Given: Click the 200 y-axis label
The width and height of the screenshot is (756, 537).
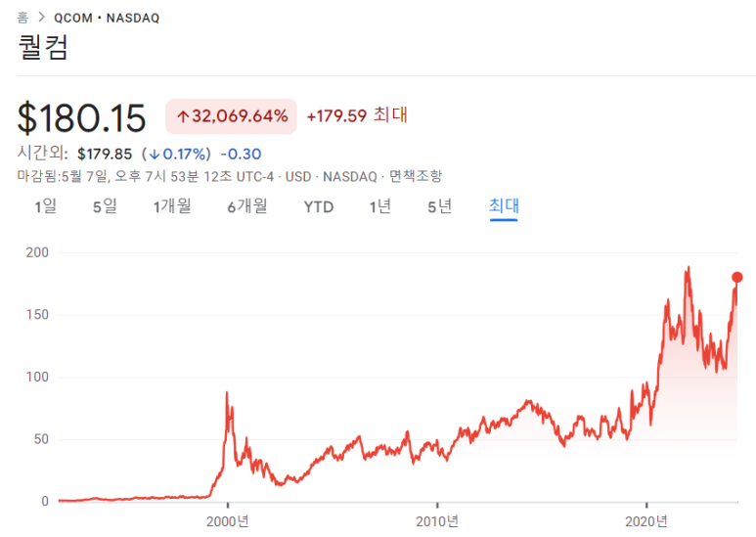Looking at the screenshot, I should coord(37,252).
